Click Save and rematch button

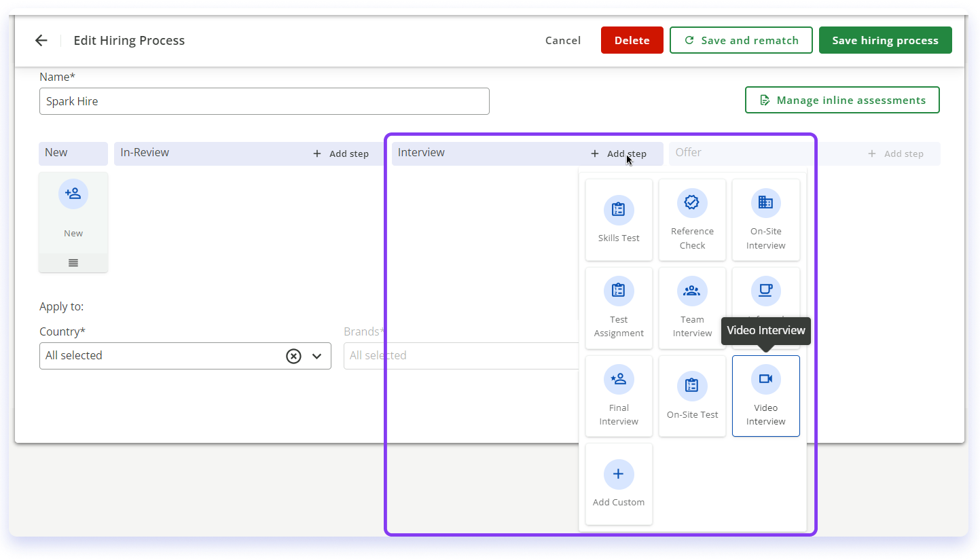click(x=741, y=41)
